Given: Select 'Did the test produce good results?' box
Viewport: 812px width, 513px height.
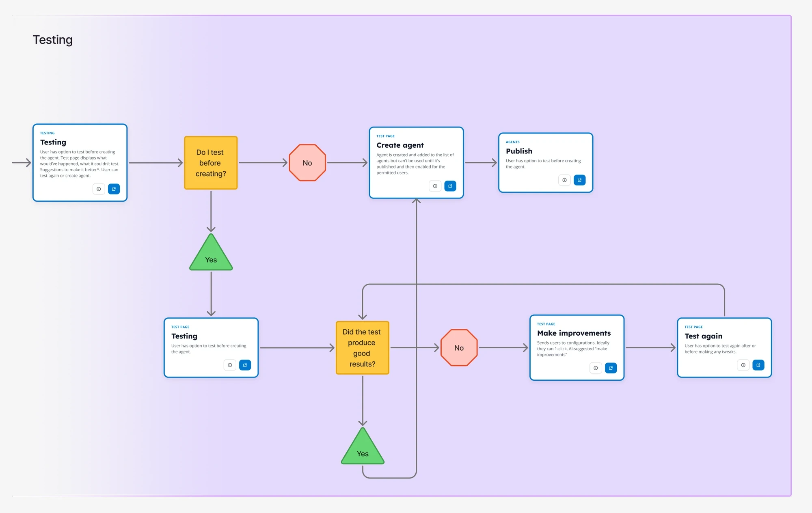Looking at the screenshot, I should point(363,348).
